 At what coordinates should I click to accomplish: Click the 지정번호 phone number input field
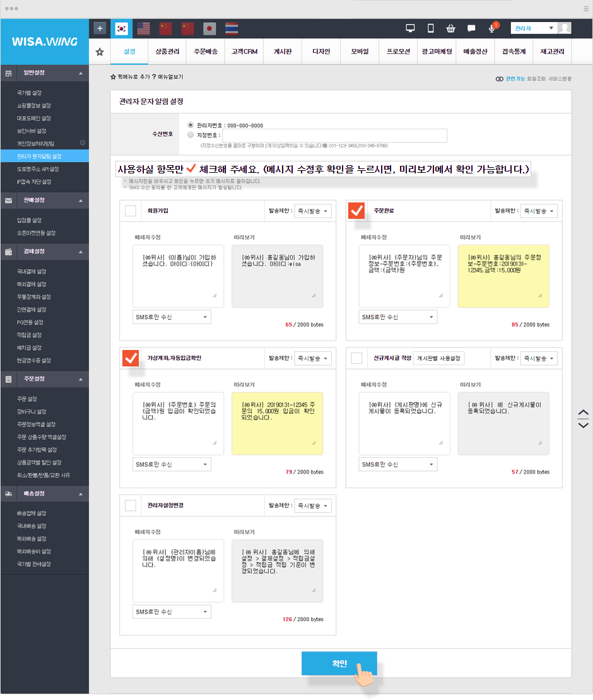tap(334, 136)
